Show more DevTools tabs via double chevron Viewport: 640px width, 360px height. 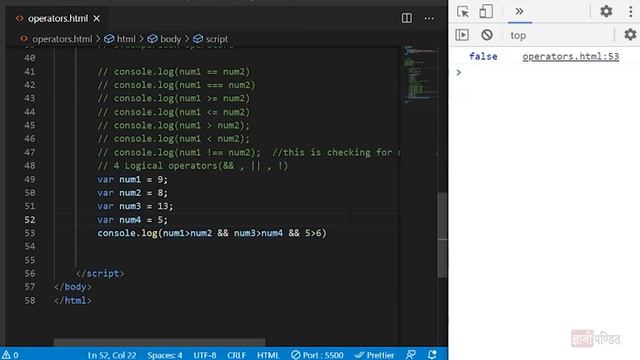519,11
